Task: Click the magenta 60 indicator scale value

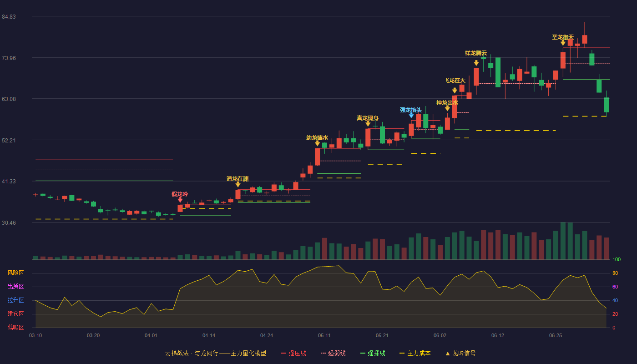Action: [x=615, y=287]
